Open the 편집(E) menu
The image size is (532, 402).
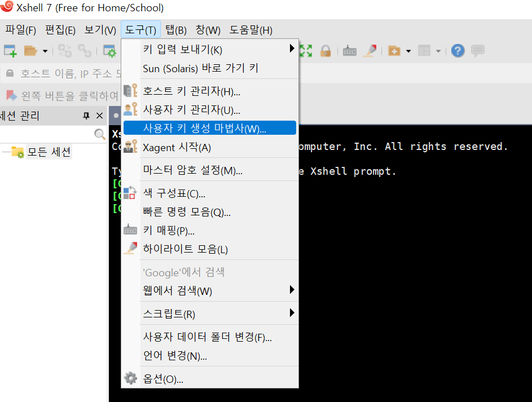point(60,30)
